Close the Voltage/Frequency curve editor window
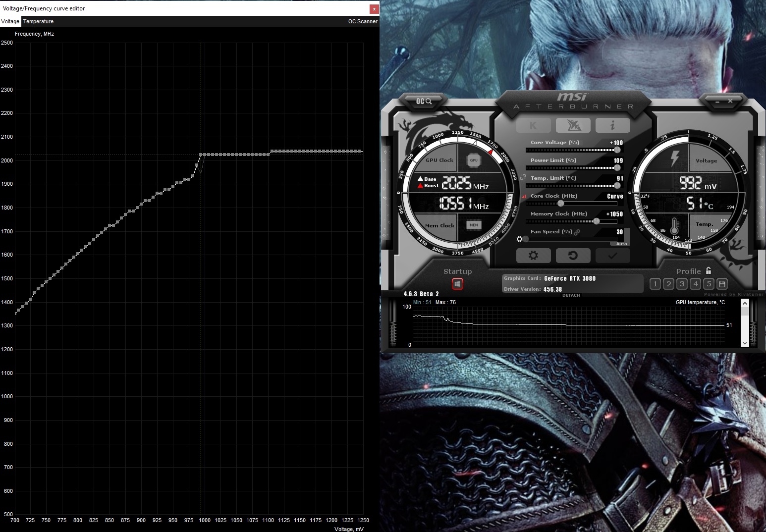This screenshot has width=766, height=532. [374, 8]
